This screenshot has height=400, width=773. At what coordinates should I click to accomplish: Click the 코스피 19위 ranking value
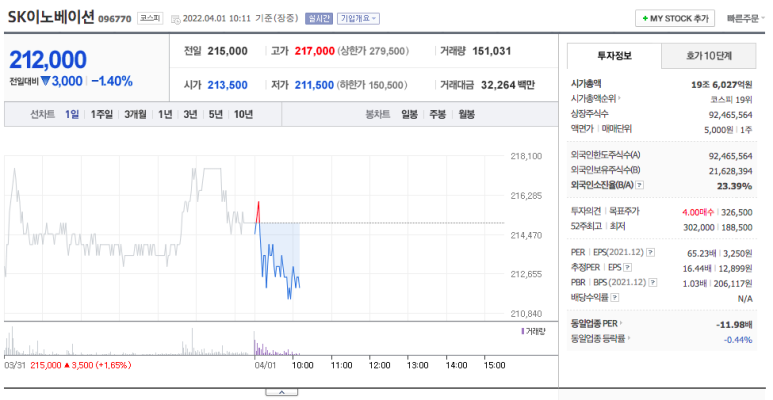731,100
